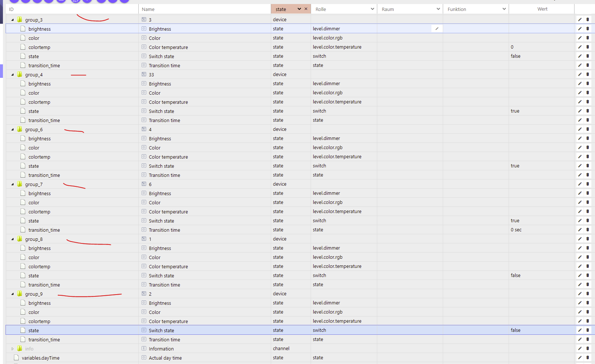Collapse the group_6 tree node

point(12,129)
